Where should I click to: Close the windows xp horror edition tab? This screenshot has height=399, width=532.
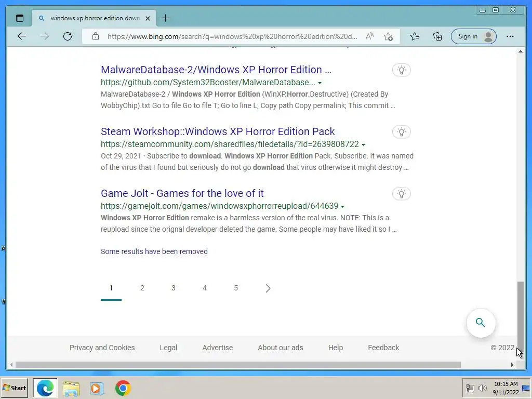click(x=148, y=18)
